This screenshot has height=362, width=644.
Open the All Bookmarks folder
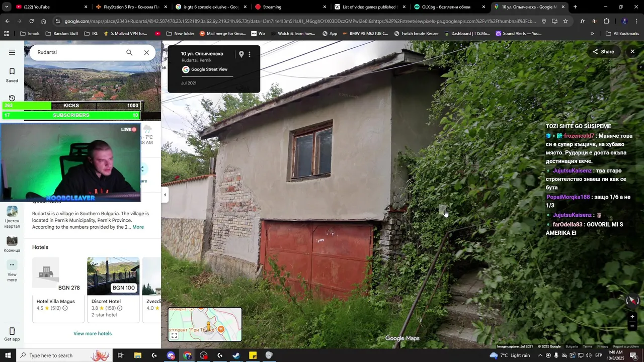(x=622, y=34)
